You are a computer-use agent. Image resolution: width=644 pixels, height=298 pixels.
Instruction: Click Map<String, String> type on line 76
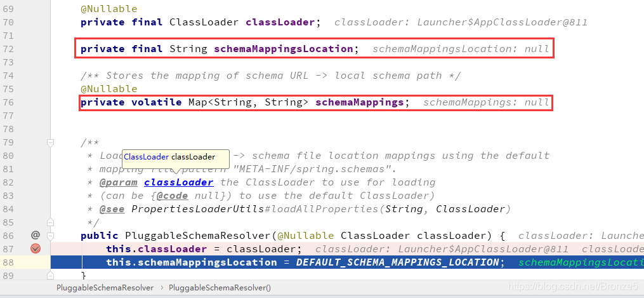click(x=249, y=102)
